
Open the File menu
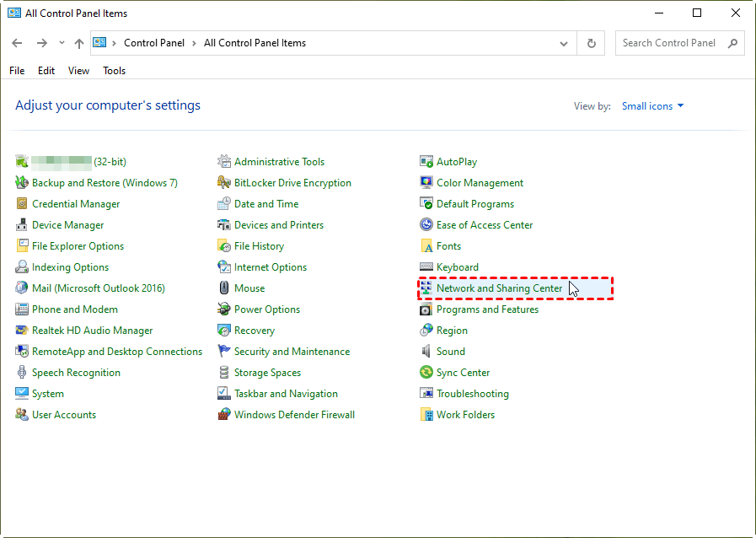(17, 71)
